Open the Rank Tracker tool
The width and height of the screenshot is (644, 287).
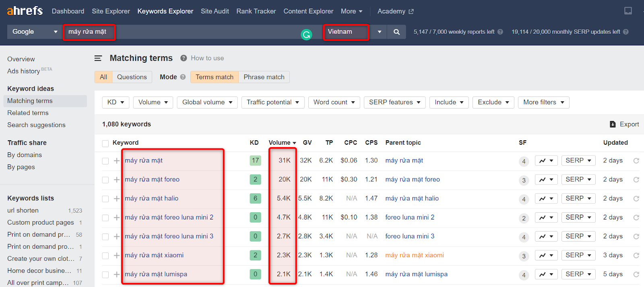256,11
